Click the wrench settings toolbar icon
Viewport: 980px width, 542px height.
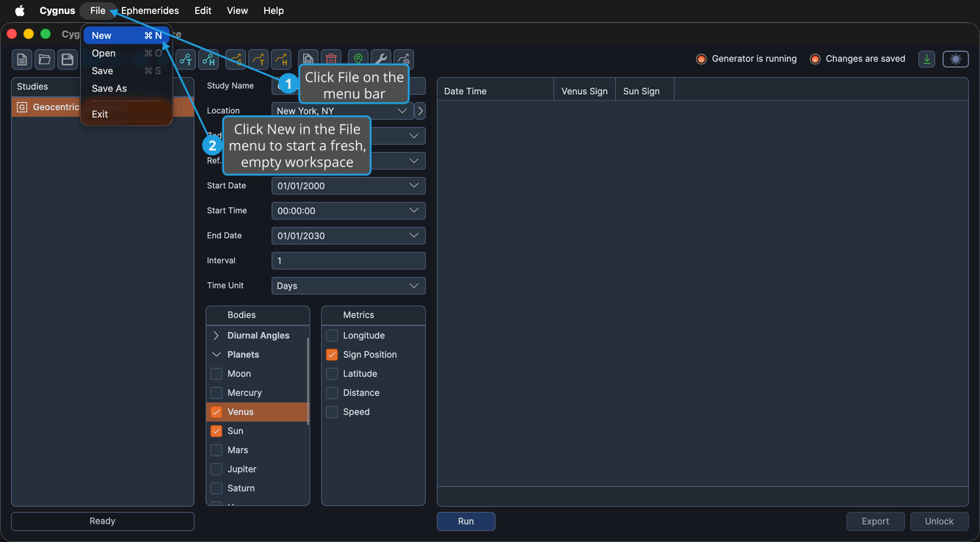point(381,59)
